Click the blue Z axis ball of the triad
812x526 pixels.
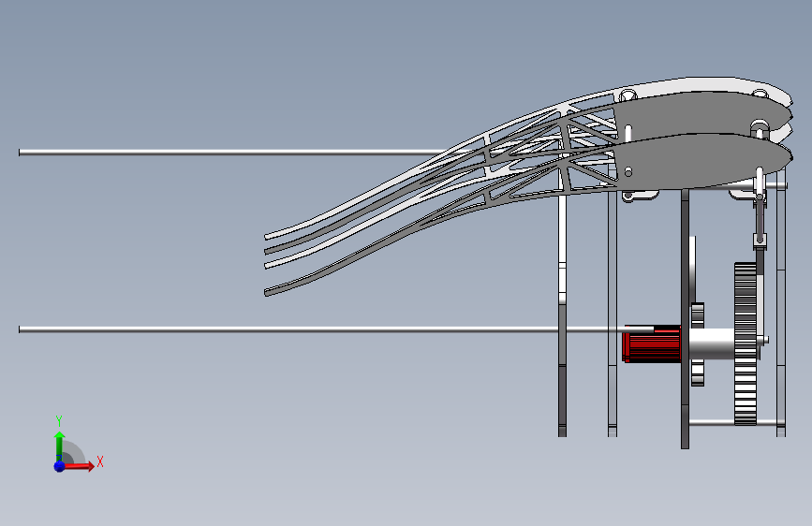click(60, 466)
